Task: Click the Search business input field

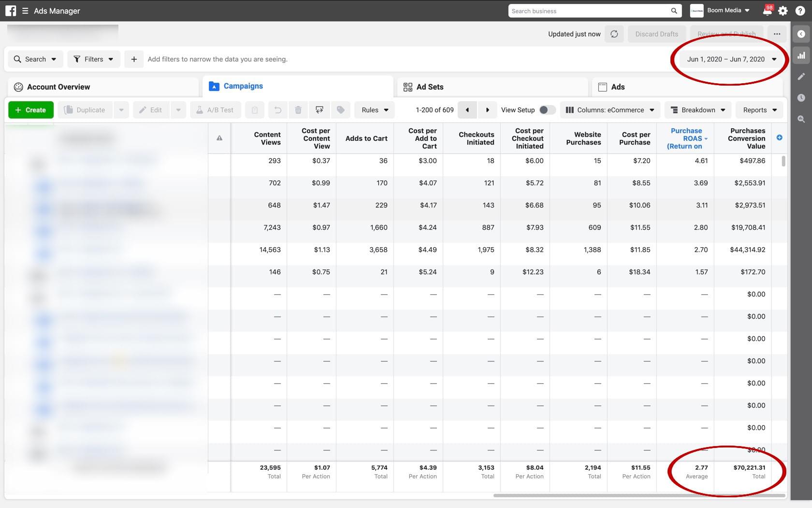Action: click(x=590, y=11)
